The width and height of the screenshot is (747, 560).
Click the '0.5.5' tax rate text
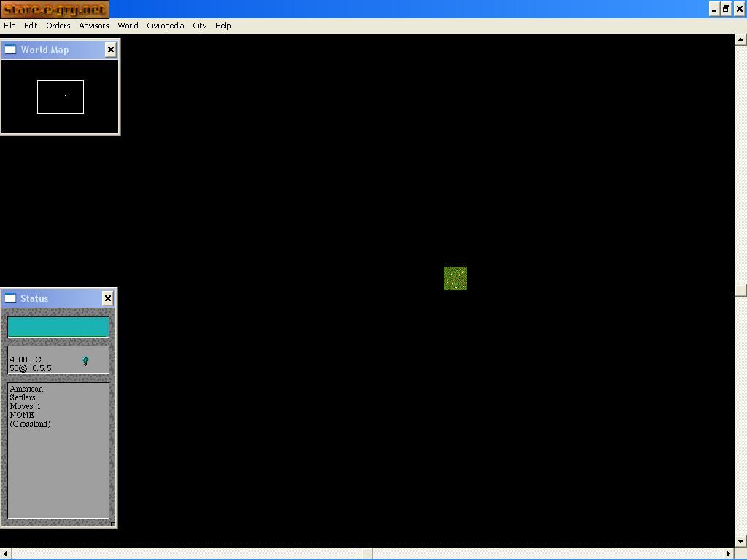coord(42,368)
